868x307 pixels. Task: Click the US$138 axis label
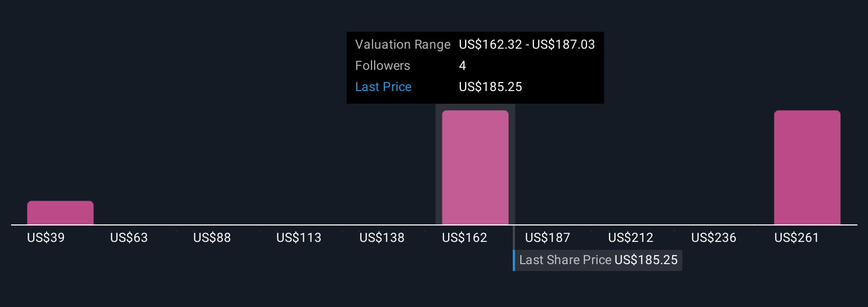[x=382, y=238]
